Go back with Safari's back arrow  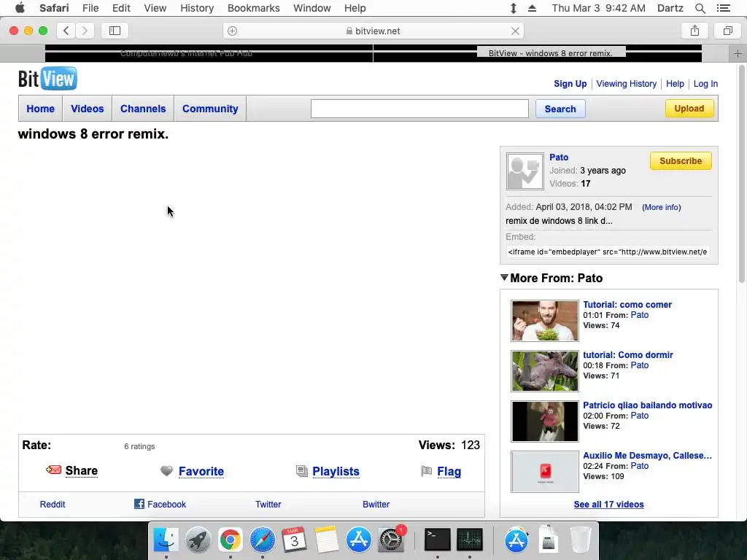coord(66,31)
